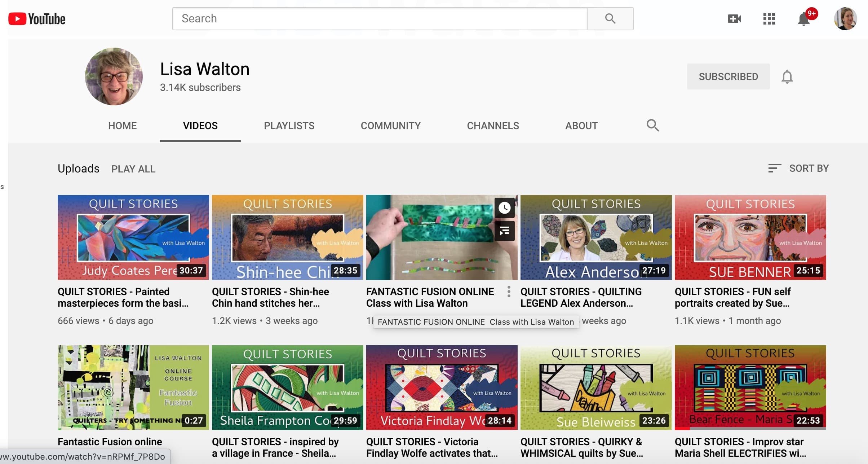The image size is (868, 464).
Task: Click the account avatar at top right
Action: tap(845, 19)
